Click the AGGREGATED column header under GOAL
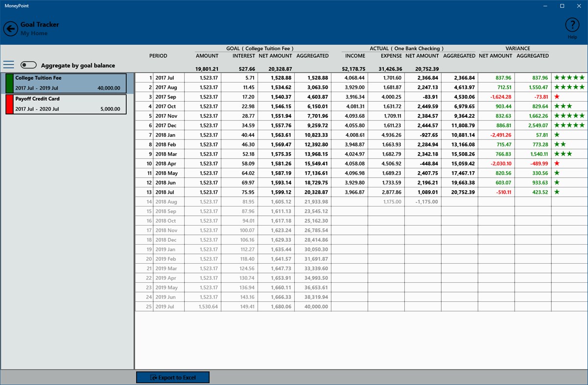Viewport: 588px width, 385px height. click(x=313, y=56)
